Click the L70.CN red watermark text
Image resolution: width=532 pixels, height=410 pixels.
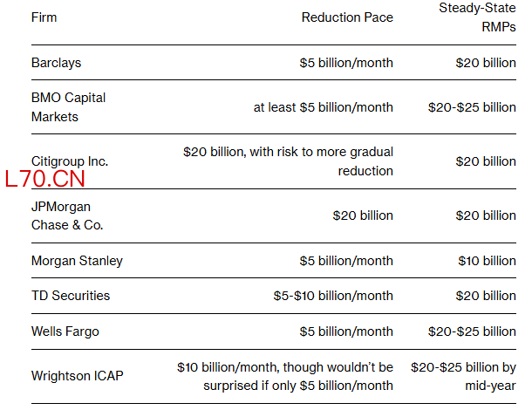click(x=44, y=181)
